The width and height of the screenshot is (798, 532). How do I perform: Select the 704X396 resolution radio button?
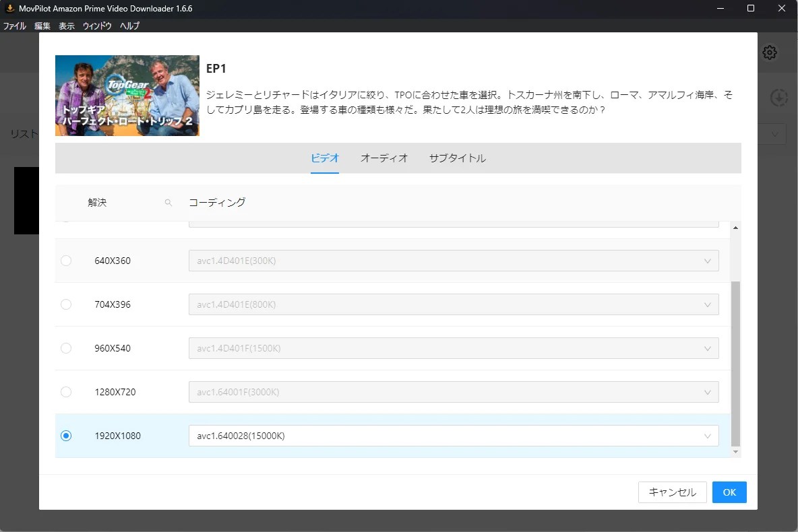66,304
